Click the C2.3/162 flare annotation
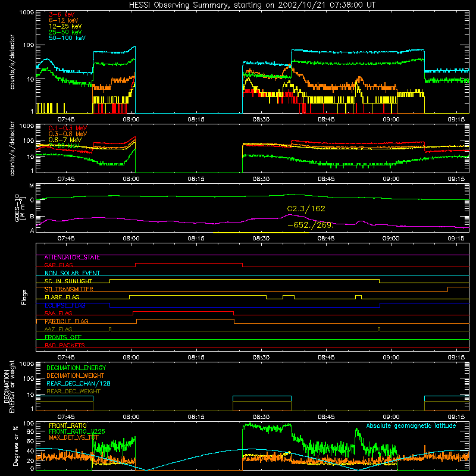476x476 pixels. coord(306,209)
